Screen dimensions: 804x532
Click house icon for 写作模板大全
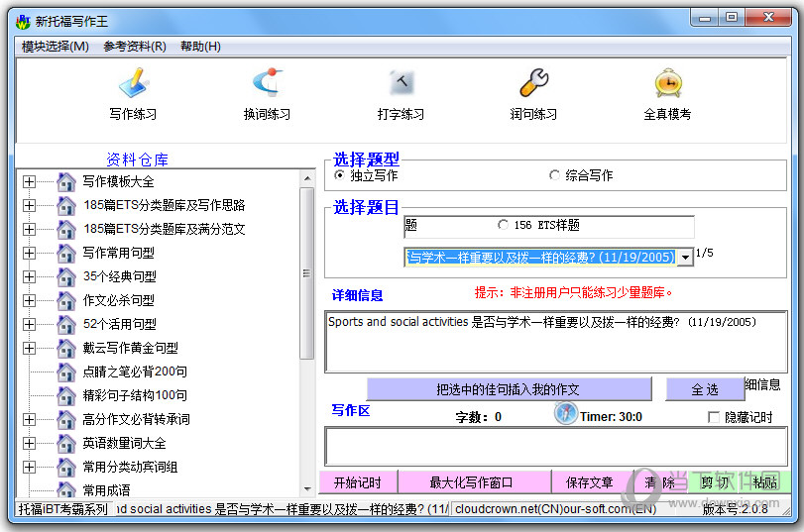[66, 181]
